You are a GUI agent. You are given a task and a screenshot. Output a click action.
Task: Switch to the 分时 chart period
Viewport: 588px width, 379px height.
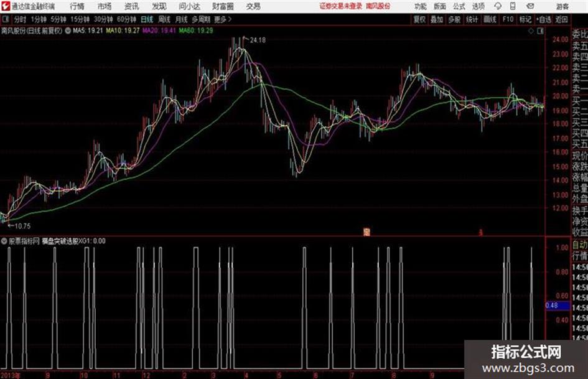tap(20, 19)
